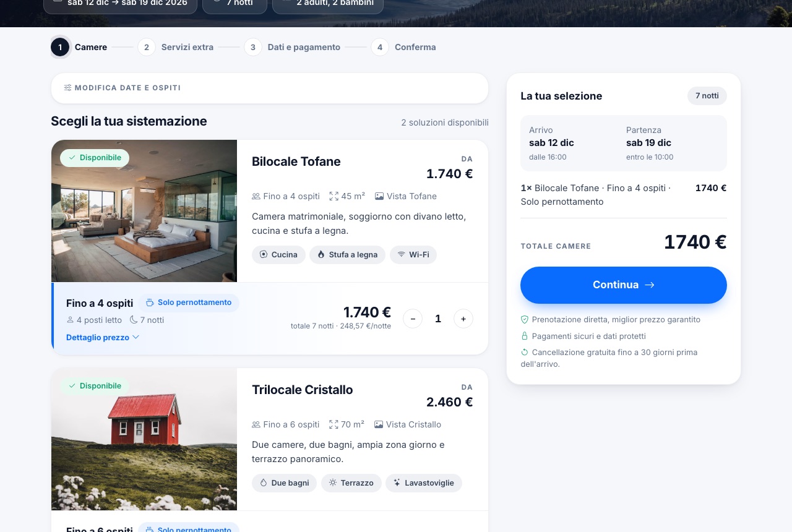Click the person icon beside 4 posti letto
This screenshot has width=792, height=532.
pyautogui.click(x=70, y=320)
